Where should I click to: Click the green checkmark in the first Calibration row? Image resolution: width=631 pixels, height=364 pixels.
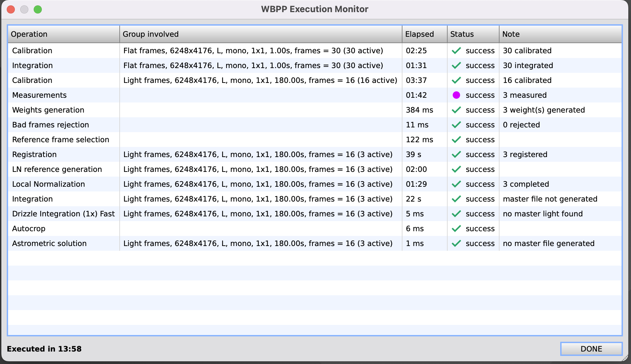(x=456, y=51)
